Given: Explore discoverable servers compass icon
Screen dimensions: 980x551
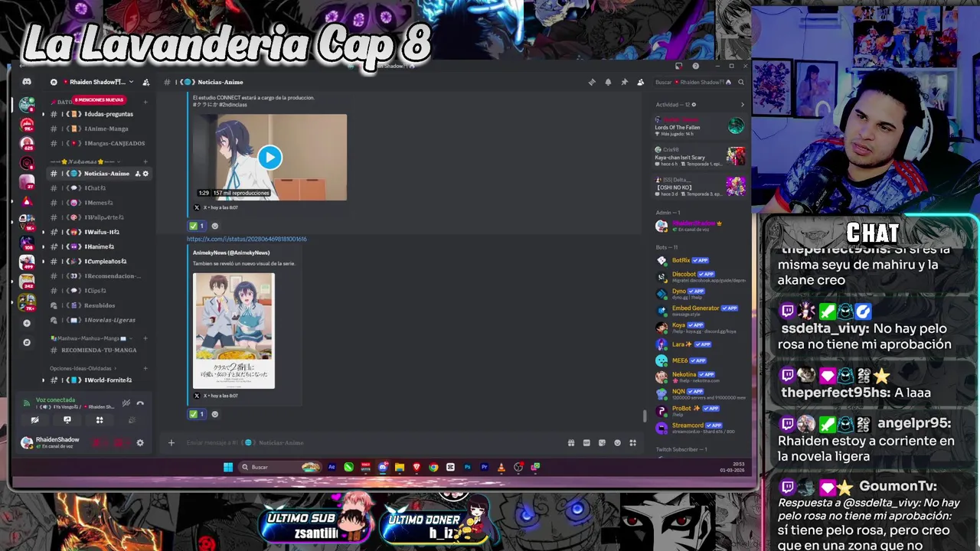Looking at the screenshot, I should click(27, 342).
